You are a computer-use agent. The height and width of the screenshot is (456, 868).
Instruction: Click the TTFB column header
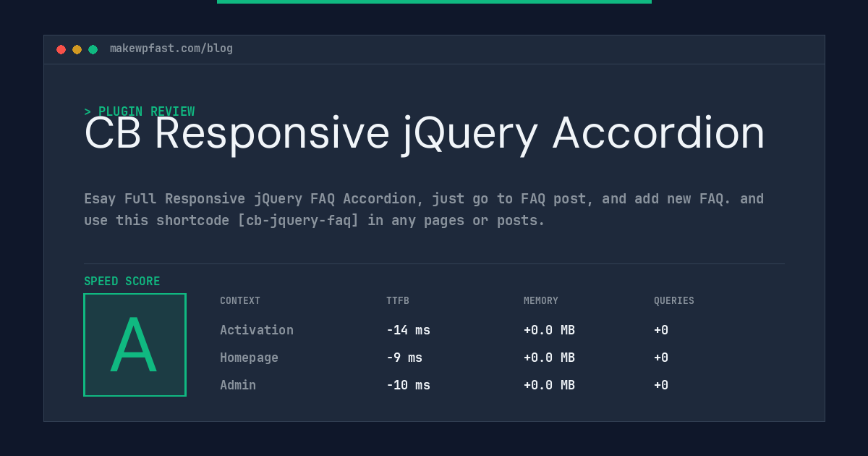click(398, 300)
